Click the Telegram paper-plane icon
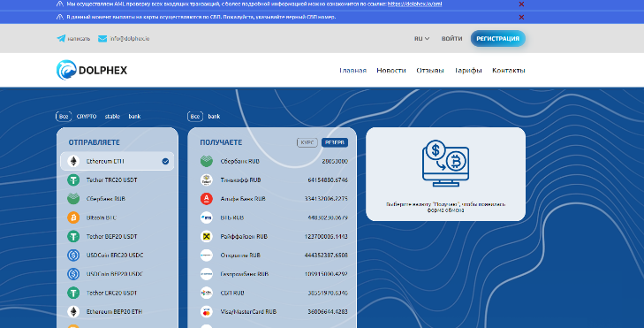The image size is (644, 328). [x=61, y=39]
